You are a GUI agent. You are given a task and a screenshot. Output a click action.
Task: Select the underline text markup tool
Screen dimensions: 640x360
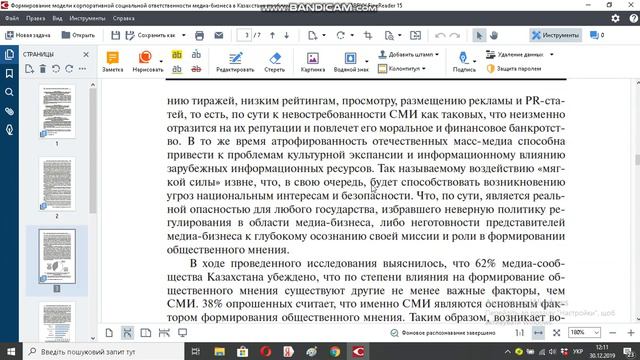(x=177, y=69)
